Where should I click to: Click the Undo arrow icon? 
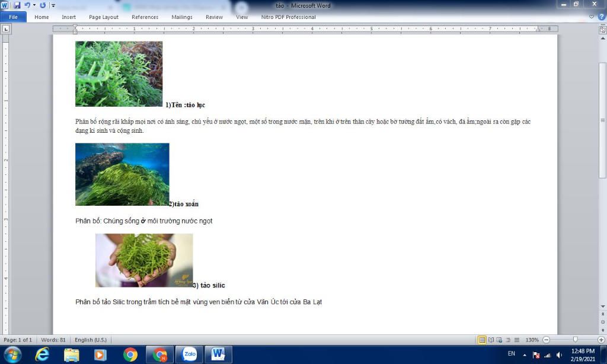[27, 5]
